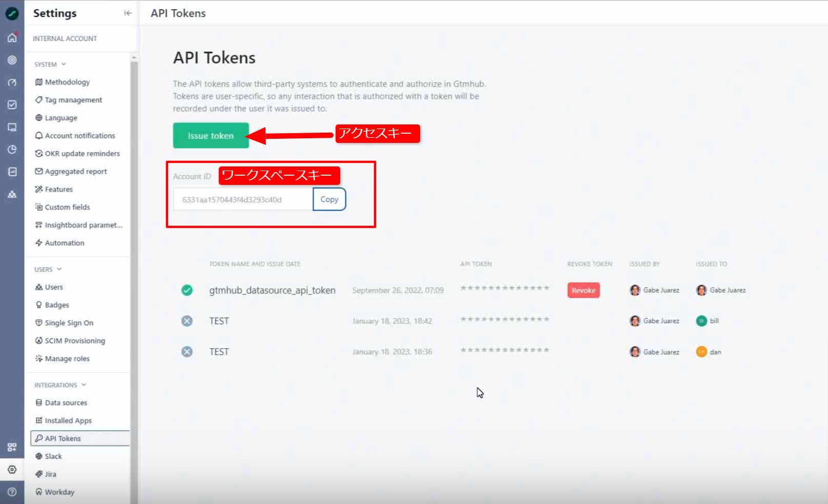The image size is (828, 504).
Task: Open Data sources page
Action: [61, 403]
